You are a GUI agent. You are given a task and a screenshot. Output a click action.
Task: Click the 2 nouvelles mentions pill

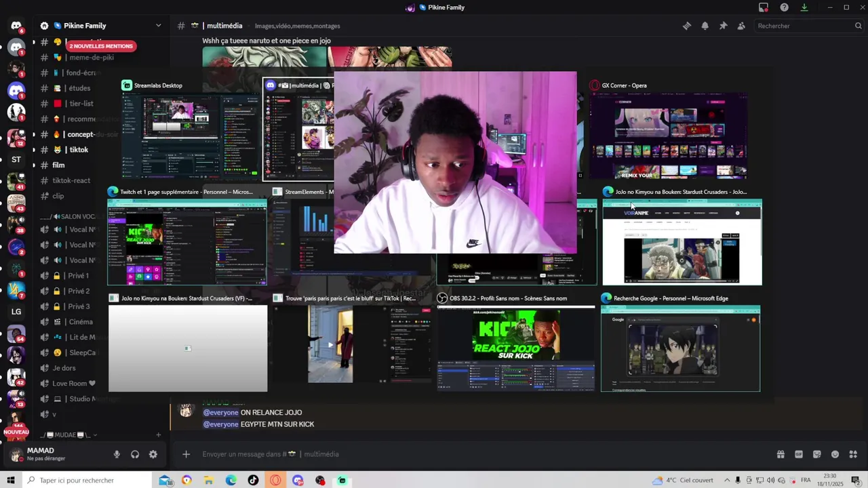point(101,46)
